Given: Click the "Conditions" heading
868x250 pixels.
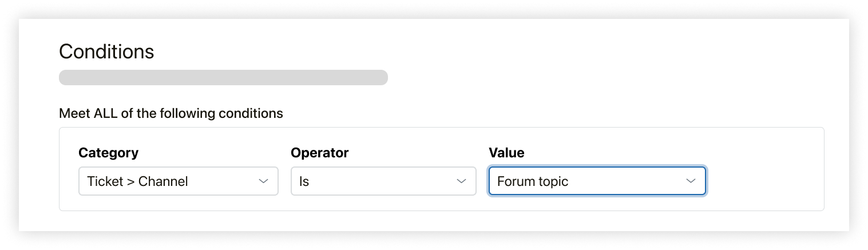Looking at the screenshot, I should [106, 51].
